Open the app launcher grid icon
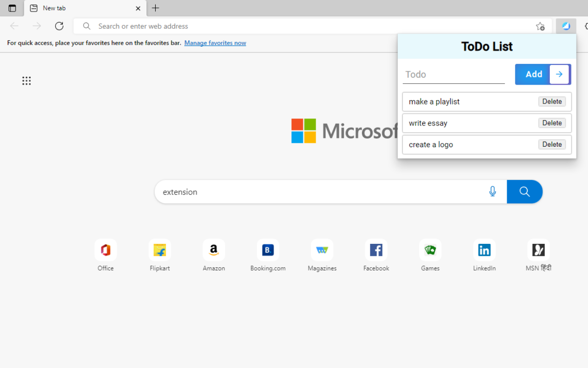The height and width of the screenshot is (368, 588). tap(27, 81)
